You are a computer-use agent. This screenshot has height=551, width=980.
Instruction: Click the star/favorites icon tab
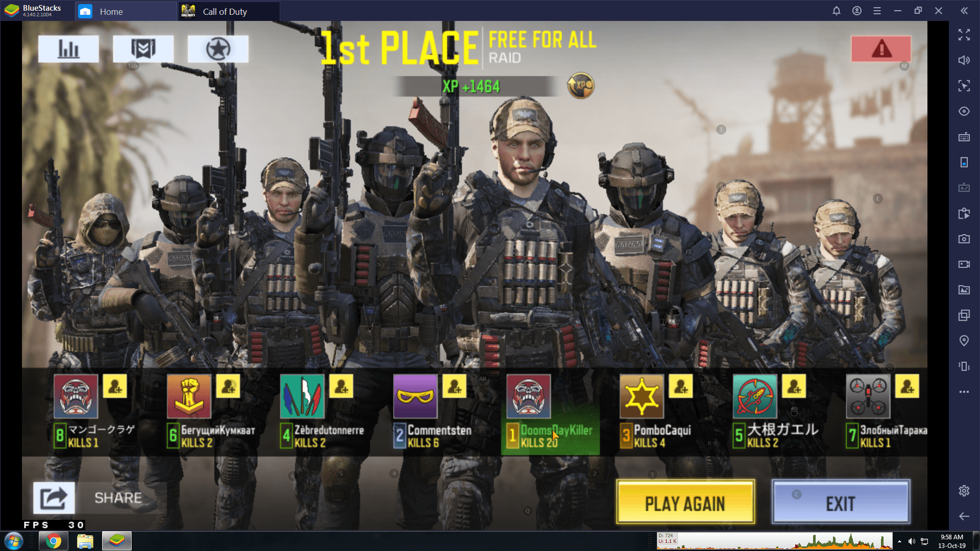217,48
